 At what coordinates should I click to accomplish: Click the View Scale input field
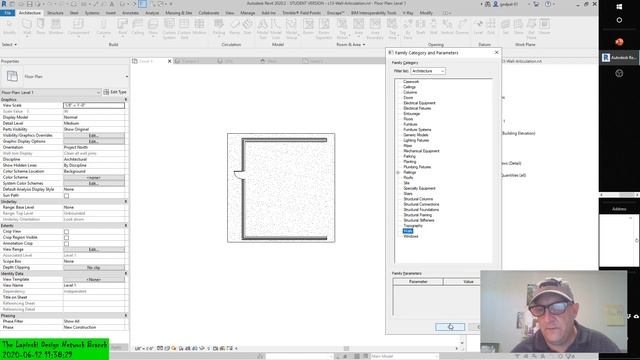coord(94,105)
